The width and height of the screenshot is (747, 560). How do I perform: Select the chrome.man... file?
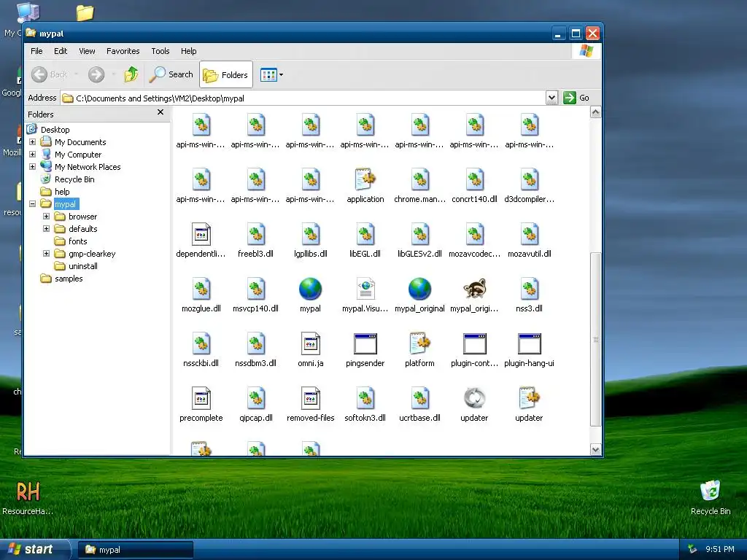click(x=419, y=179)
